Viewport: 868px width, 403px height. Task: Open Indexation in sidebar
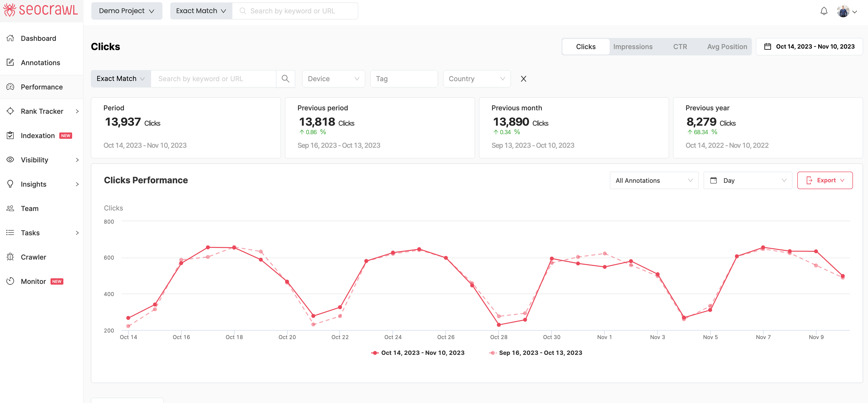coord(42,135)
